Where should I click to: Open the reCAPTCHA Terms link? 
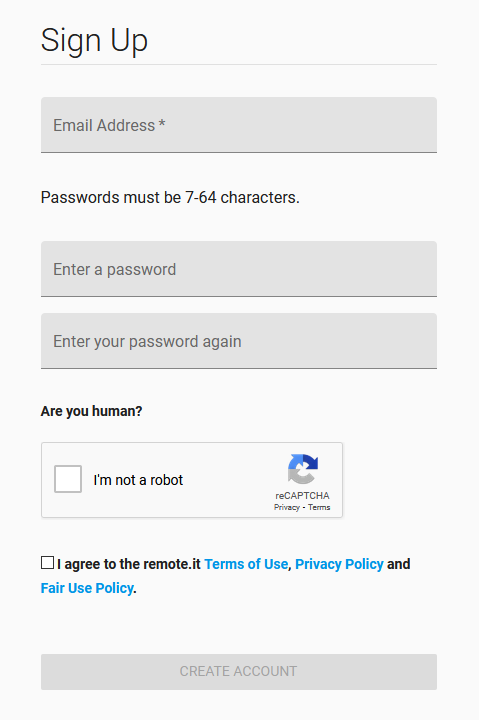pyautogui.click(x=319, y=507)
